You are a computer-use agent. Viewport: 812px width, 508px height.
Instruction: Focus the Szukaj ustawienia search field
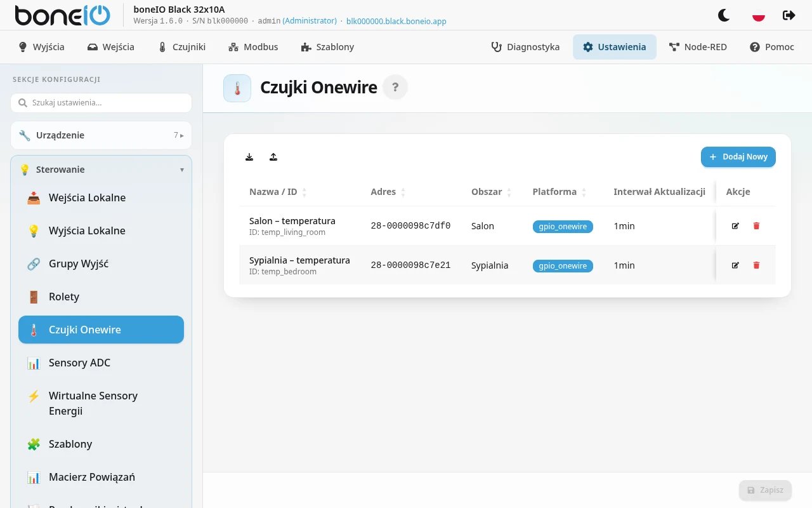(101, 103)
